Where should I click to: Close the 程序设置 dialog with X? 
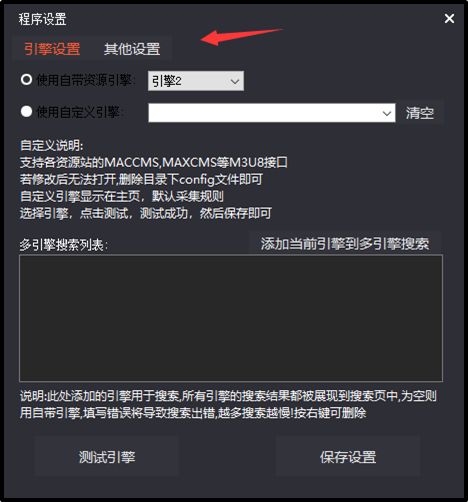449,18
